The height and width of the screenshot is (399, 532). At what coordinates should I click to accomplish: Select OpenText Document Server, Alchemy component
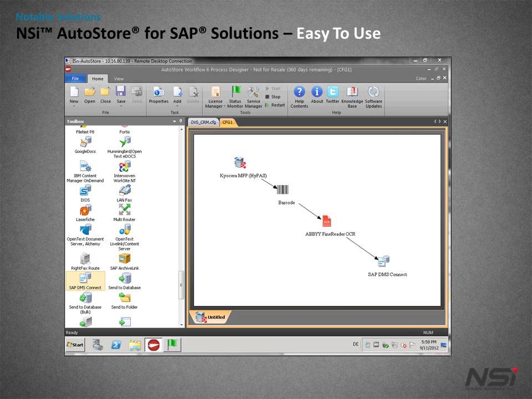(85, 235)
